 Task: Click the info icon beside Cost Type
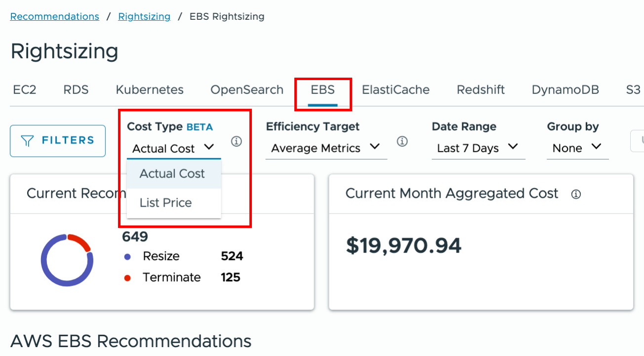coord(237,141)
